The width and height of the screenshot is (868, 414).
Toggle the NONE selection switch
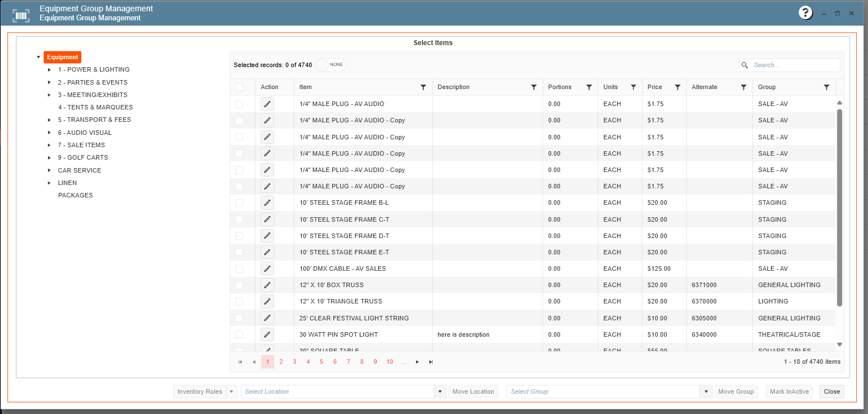[x=331, y=65]
